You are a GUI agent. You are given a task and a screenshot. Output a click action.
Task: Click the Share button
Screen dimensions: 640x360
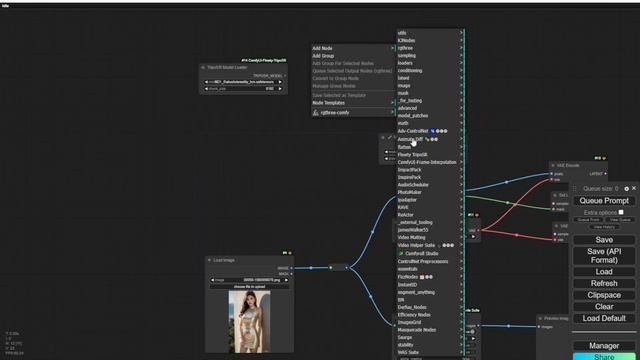604,356
